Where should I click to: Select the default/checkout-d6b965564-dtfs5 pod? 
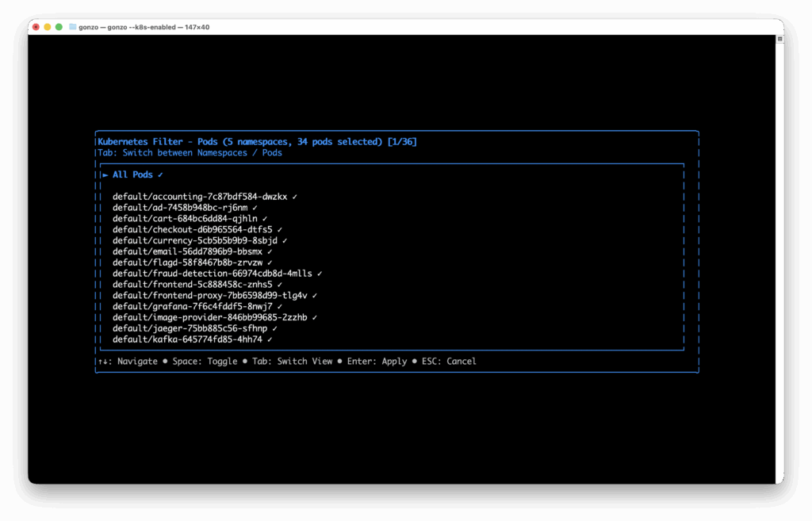click(x=192, y=230)
